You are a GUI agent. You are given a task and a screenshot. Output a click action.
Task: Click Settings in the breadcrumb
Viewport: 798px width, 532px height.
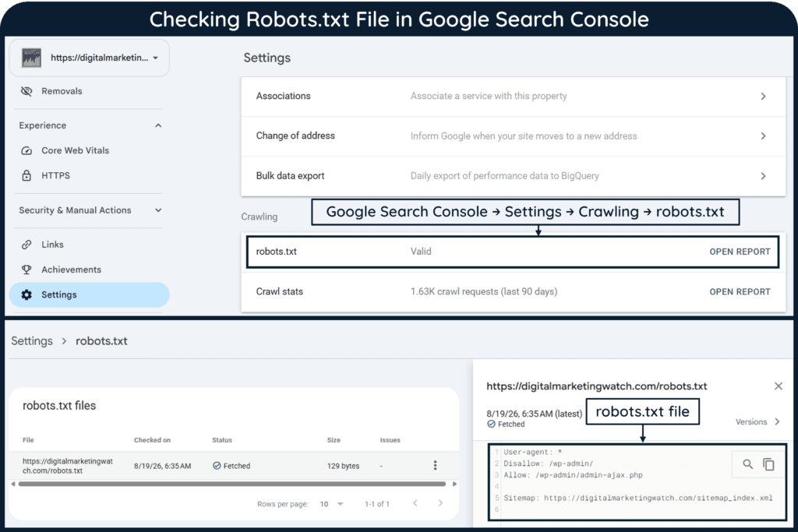coord(32,340)
